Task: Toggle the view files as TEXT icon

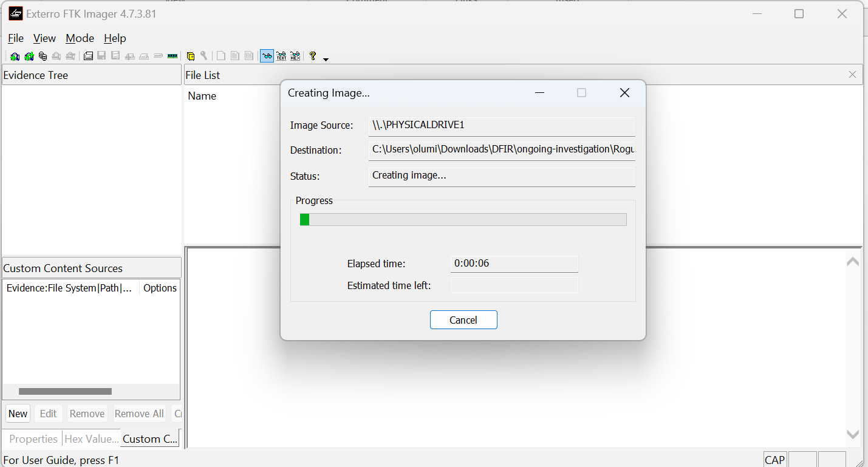Action: 281,56
